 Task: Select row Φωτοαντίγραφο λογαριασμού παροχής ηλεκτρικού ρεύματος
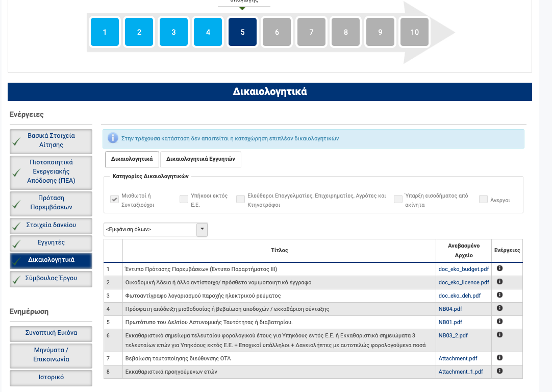click(x=203, y=296)
